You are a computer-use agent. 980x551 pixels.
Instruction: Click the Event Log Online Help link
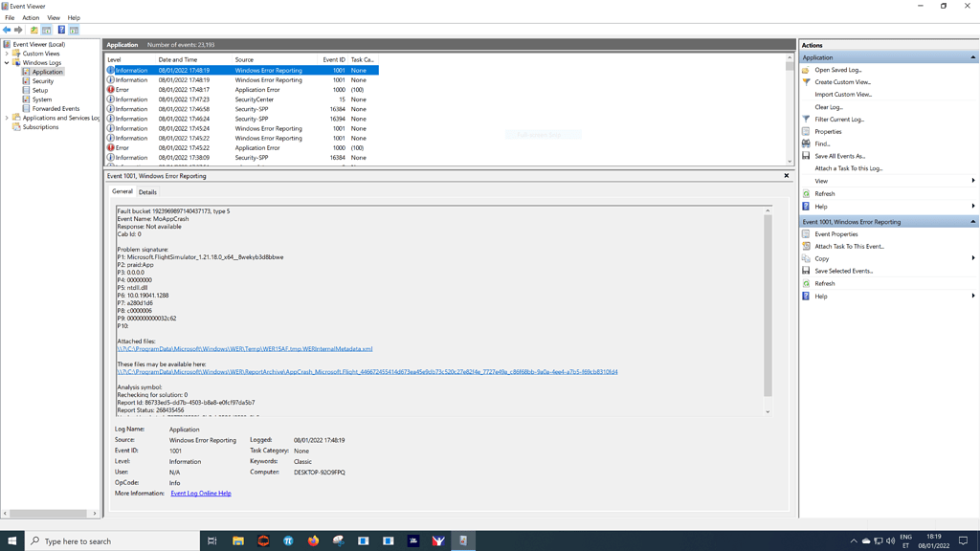coord(201,494)
